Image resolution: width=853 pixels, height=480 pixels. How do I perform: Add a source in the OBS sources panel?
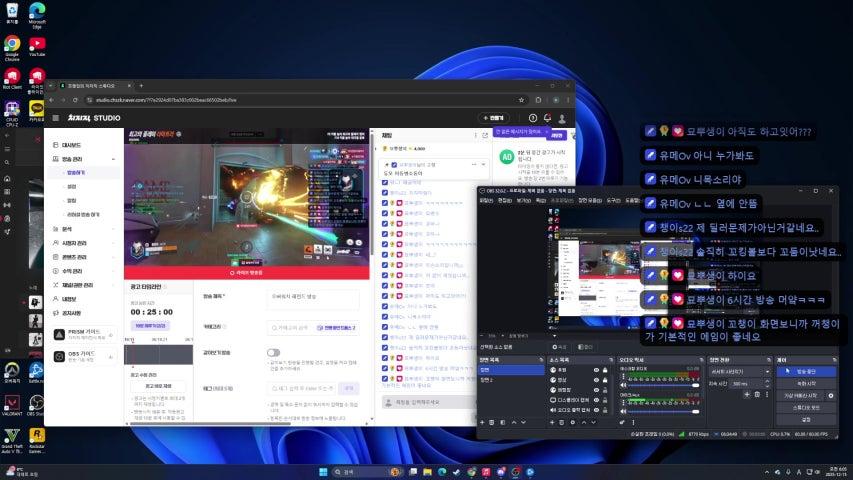[552, 422]
